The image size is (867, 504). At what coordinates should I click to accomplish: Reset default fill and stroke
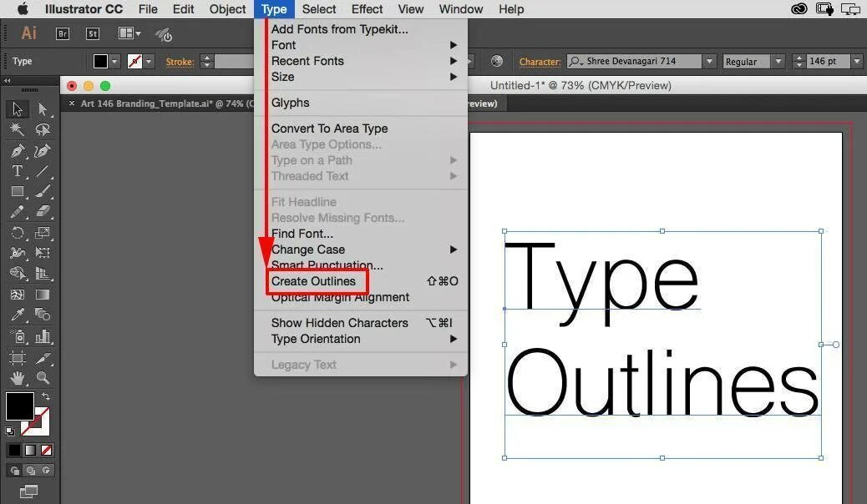coord(10,431)
